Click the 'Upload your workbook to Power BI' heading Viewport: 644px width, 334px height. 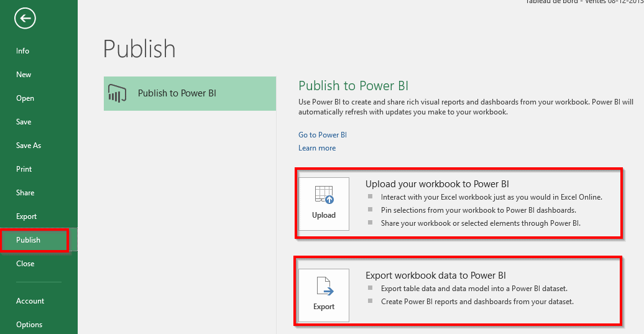coord(437,184)
